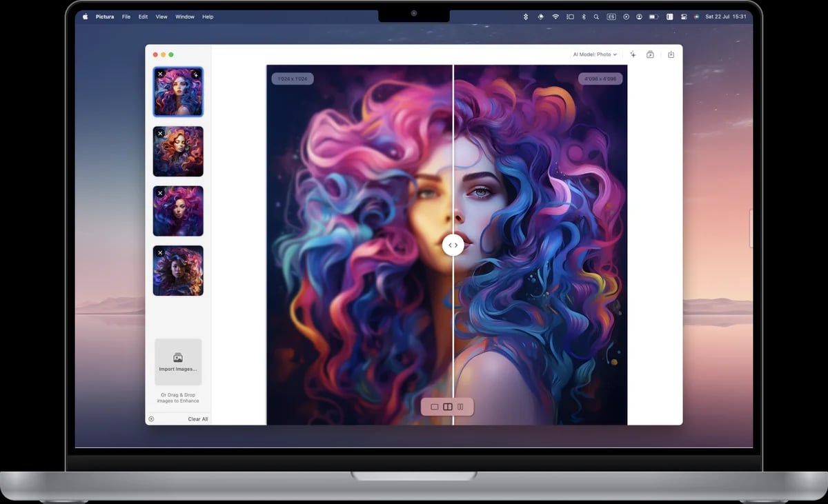Open the Window menu
828x504 pixels.
pos(185,17)
